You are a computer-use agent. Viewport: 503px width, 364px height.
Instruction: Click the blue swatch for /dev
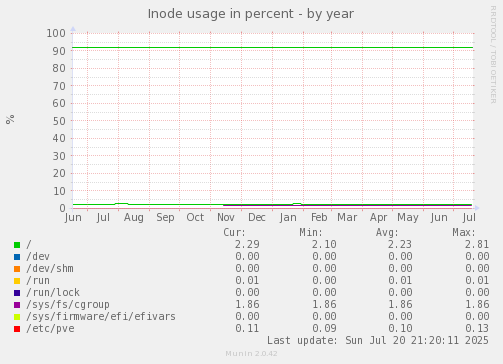point(17,257)
